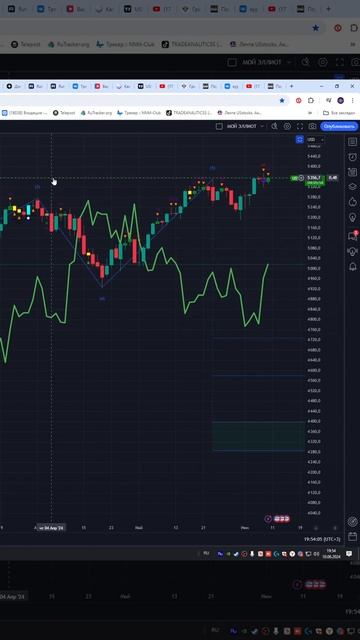This screenshot has width=360, height=640.
Task: Click the blue square icon beside the USD selector
Action: click(x=300, y=140)
